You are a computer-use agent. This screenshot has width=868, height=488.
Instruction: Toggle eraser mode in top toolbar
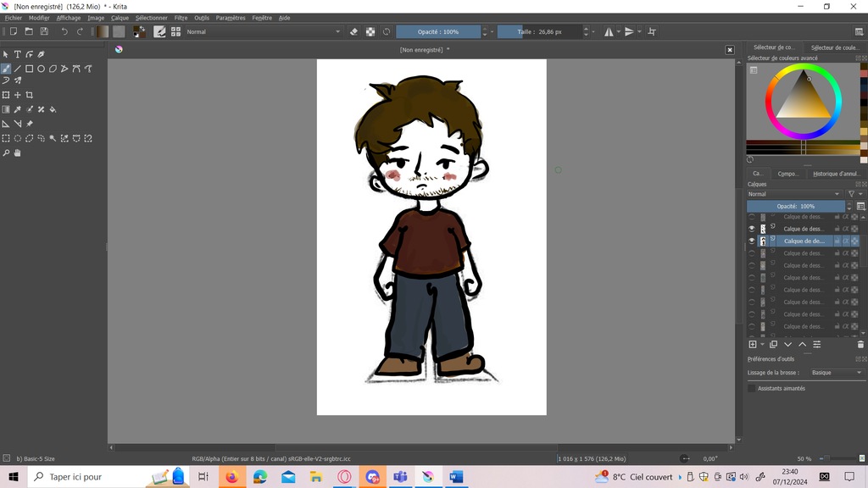point(354,31)
